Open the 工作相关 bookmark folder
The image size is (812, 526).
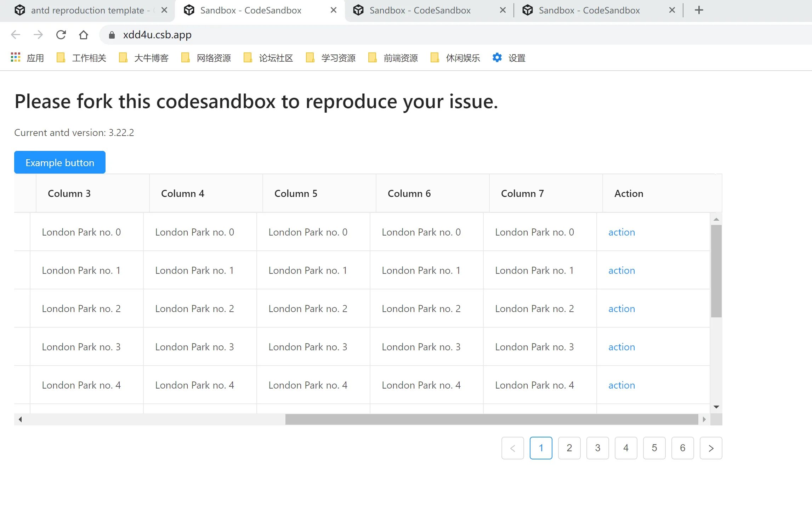pos(82,58)
